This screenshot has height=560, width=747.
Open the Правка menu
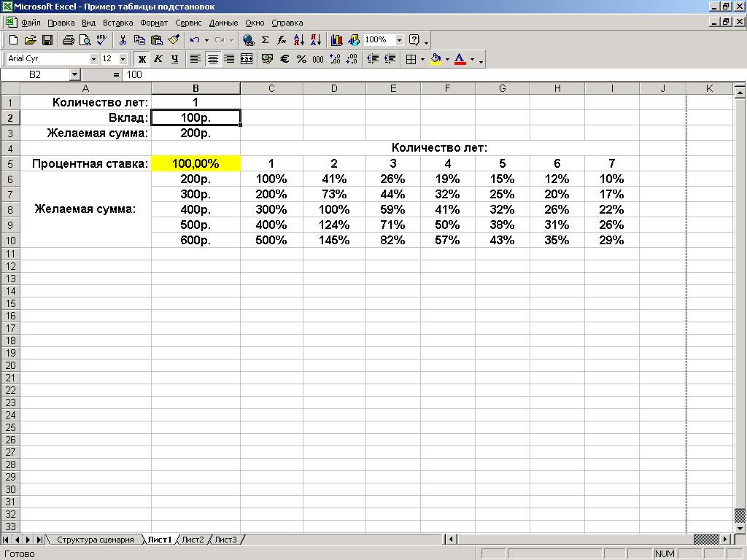[x=61, y=23]
